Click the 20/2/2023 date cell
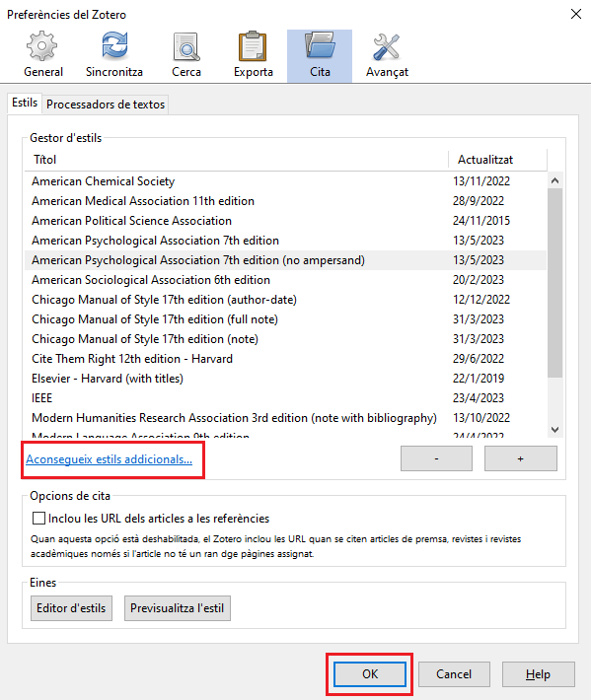Image resolution: width=591 pixels, height=700 pixels. coord(478,280)
